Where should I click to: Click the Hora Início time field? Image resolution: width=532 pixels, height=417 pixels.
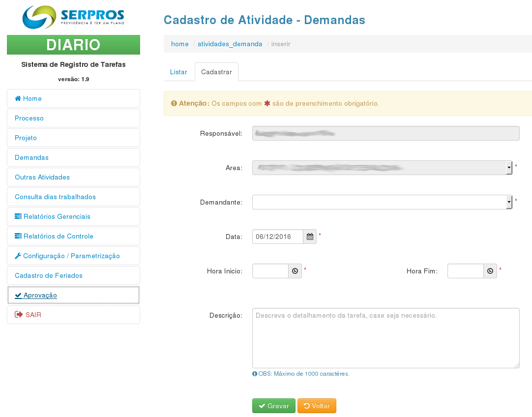click(x=270, y=271)
